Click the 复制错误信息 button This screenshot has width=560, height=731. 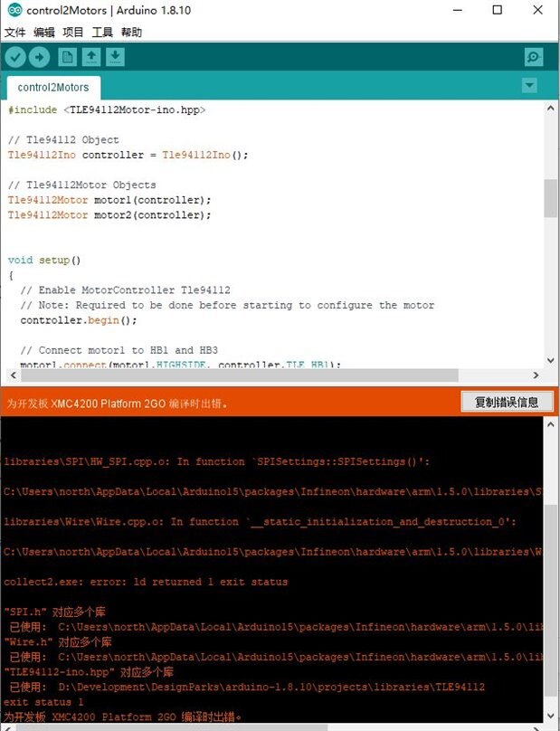coord(507,402)
